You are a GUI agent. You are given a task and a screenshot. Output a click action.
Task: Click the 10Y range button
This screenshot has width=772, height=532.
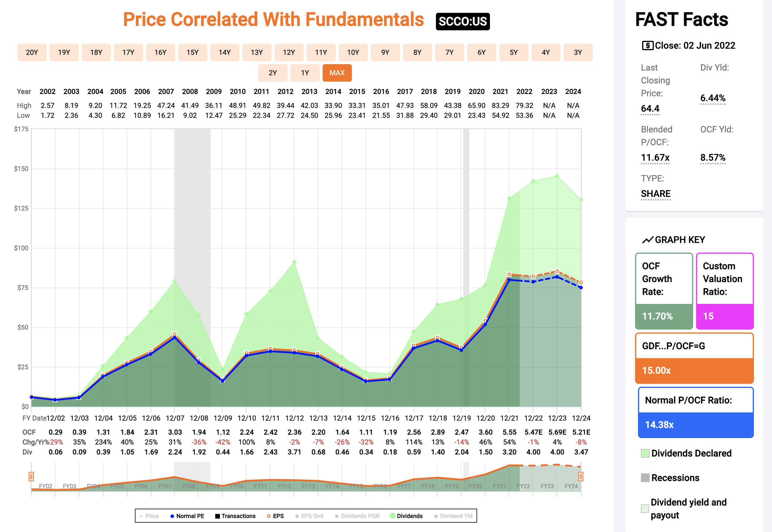pyautogui.click(x=353, y=52)
